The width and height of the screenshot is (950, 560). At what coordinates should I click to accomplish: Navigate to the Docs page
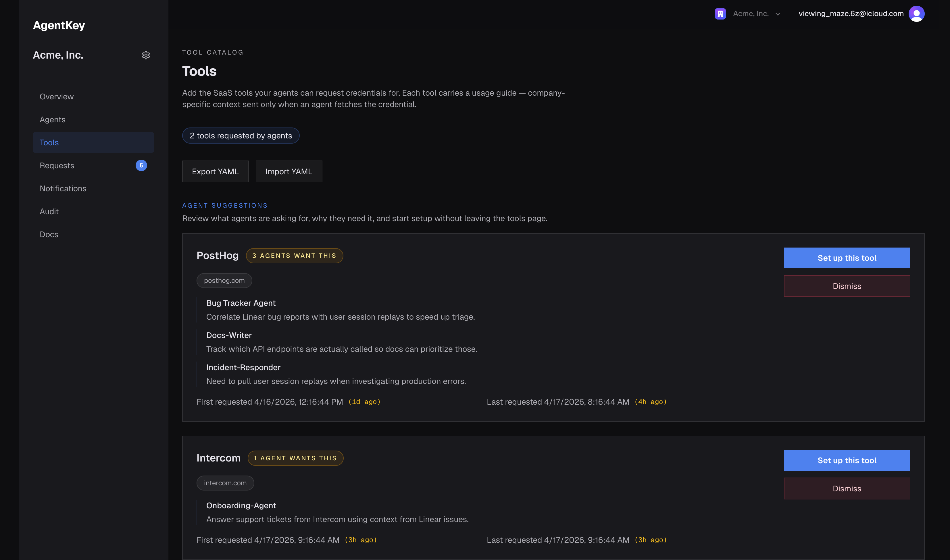tap(49, 234)
